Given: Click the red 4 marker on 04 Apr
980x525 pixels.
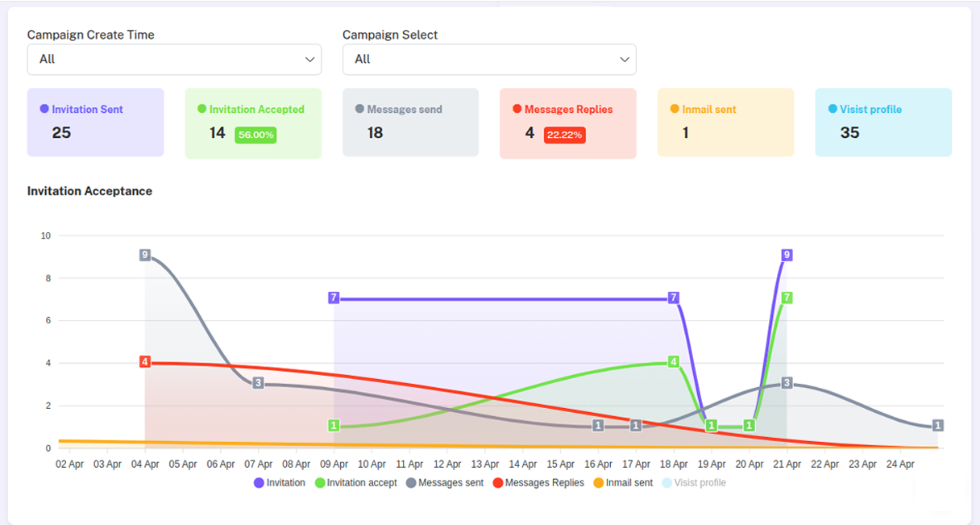Looking at the screenshot, I should pos(145,362).
